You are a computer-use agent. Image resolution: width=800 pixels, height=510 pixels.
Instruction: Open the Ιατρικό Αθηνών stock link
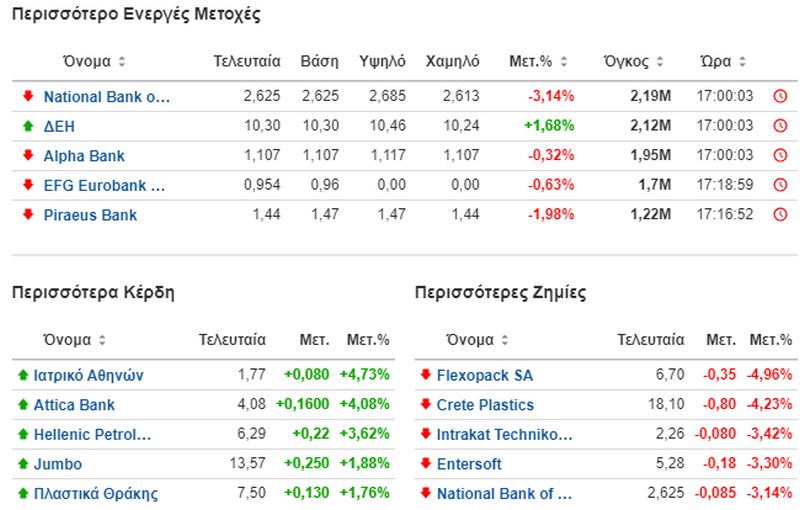[x=88, y=375]
